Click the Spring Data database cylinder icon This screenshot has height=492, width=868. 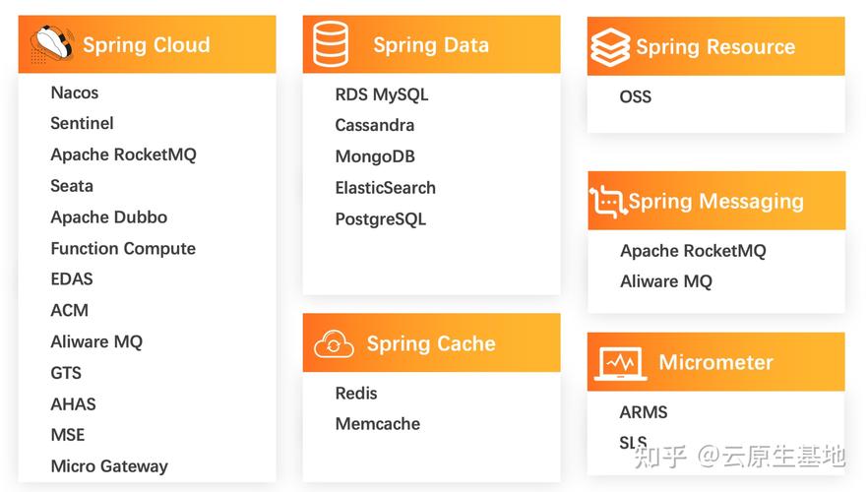[331, 43]
